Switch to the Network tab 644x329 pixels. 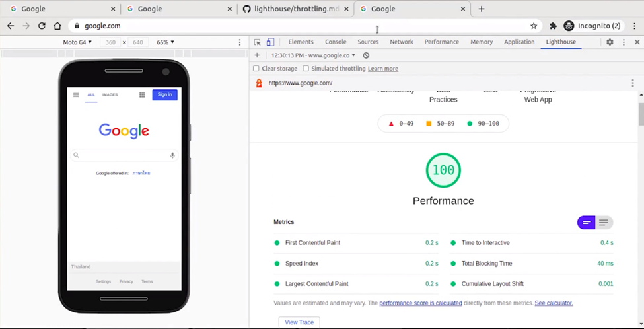pyautogui.click(x=401, y=42)
